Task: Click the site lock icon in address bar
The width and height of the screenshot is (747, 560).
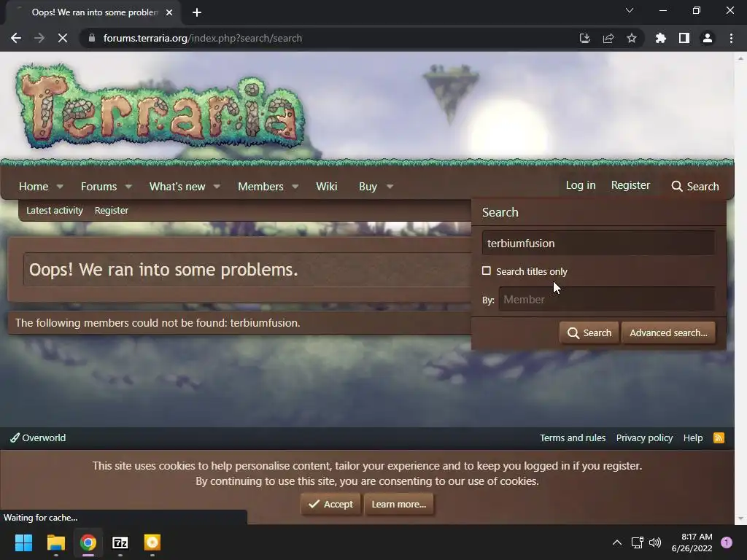Action: [91, 38]
